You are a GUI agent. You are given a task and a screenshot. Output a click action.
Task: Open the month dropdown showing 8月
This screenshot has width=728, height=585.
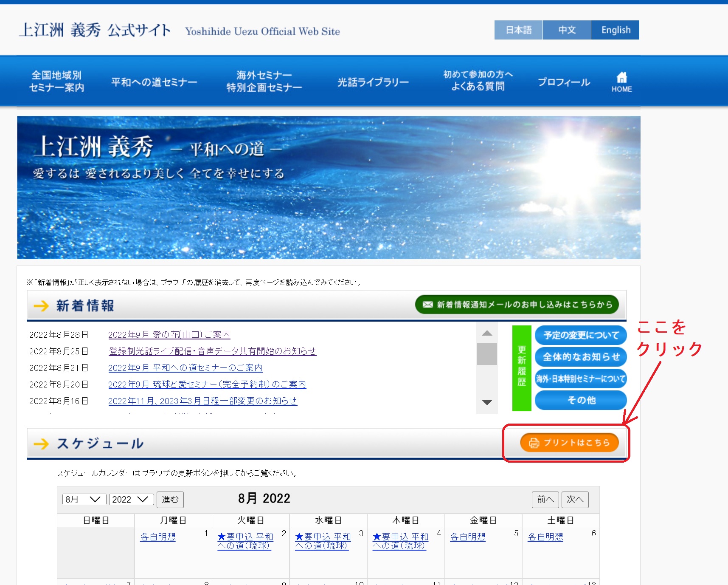[x=84, y=499]
